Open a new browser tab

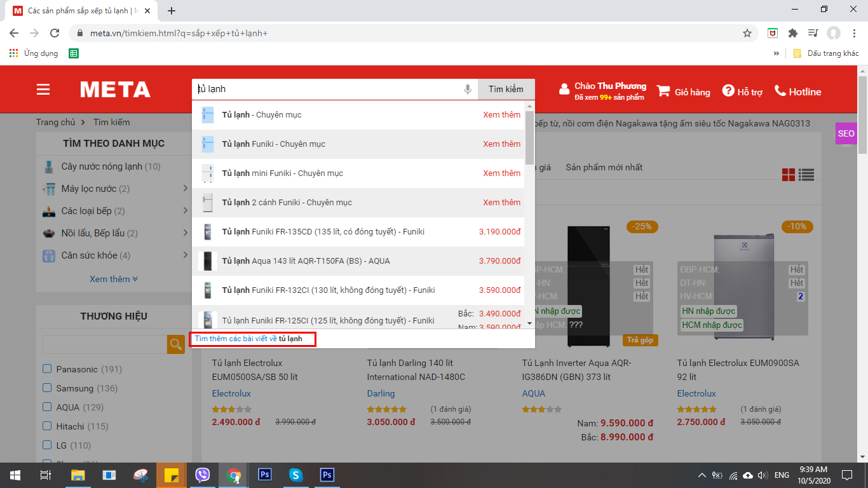172,11
